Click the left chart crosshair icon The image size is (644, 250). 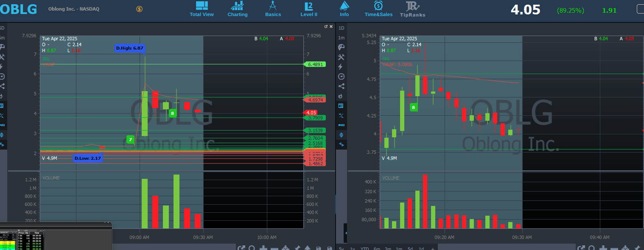tap(286, 248)
